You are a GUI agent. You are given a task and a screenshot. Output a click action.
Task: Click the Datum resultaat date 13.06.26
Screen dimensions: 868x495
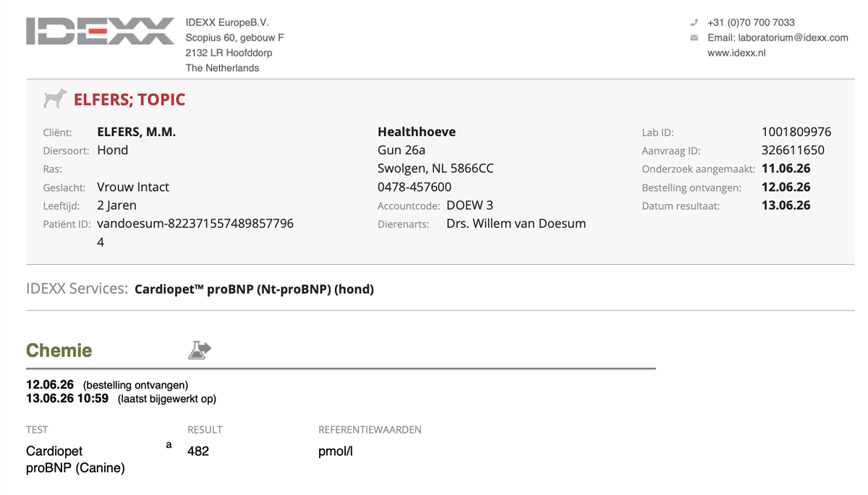(786, 206)
